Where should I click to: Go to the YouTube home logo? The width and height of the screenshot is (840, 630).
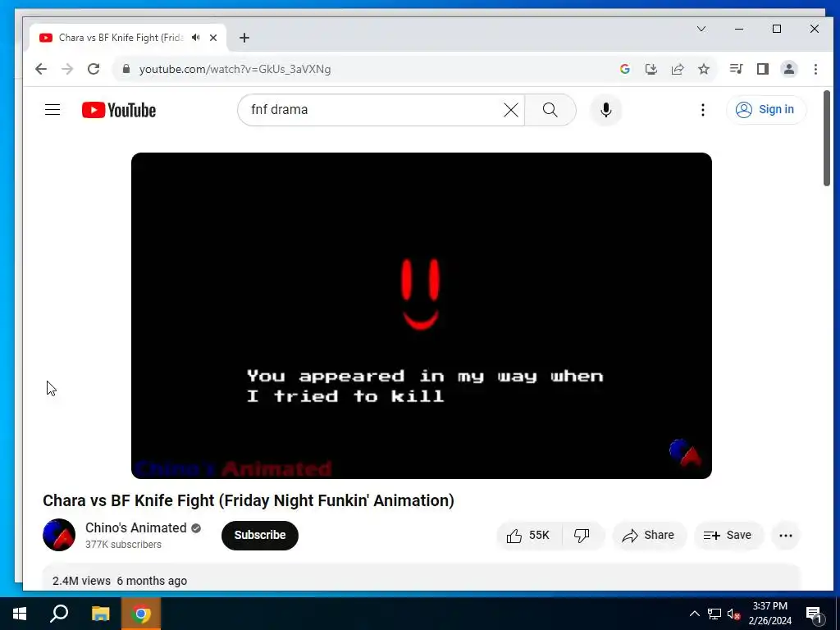coord(119,110)
